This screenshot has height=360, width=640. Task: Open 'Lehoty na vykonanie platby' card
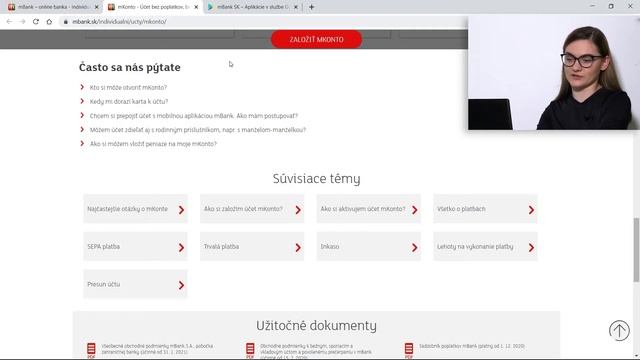click(x=485, y=247)
